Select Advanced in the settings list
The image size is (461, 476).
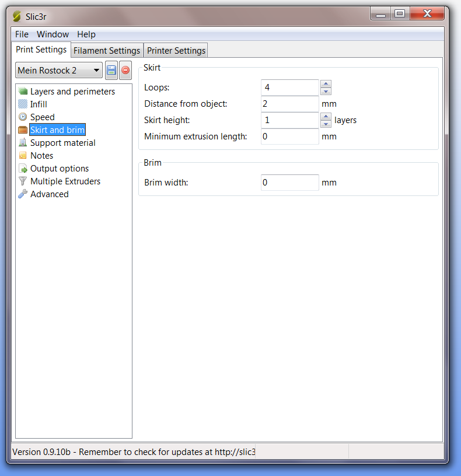(50, 194)
